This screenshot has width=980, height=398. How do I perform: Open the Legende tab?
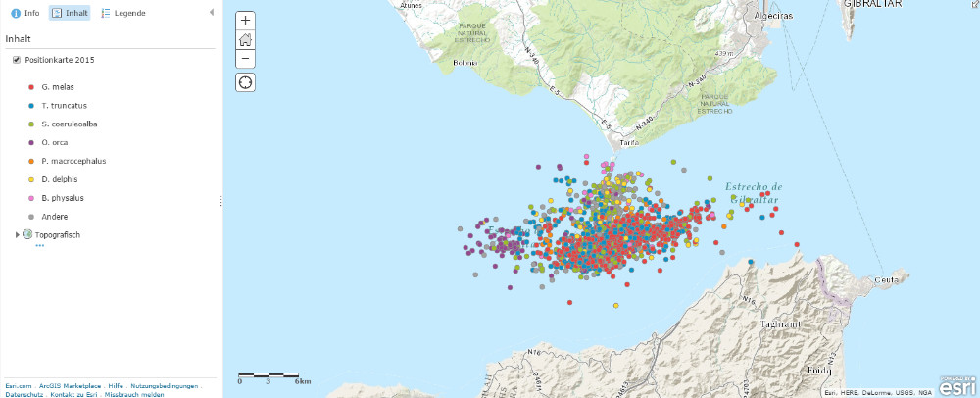(123, 13)
